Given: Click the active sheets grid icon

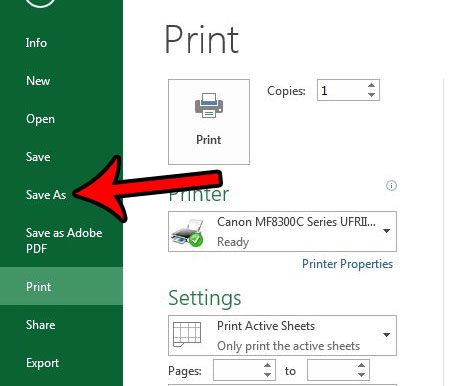Looking at the screenshot, I should click(x=187, y=334).
